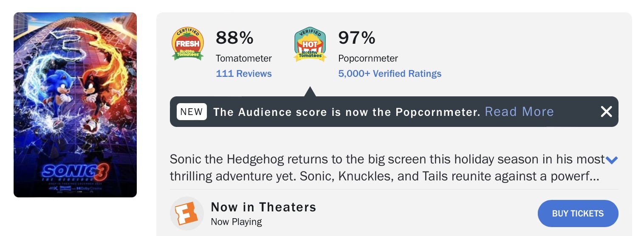Open the 111 Reviews link
This screenshot has width=644, height=236.
click(x=243, y=73)
